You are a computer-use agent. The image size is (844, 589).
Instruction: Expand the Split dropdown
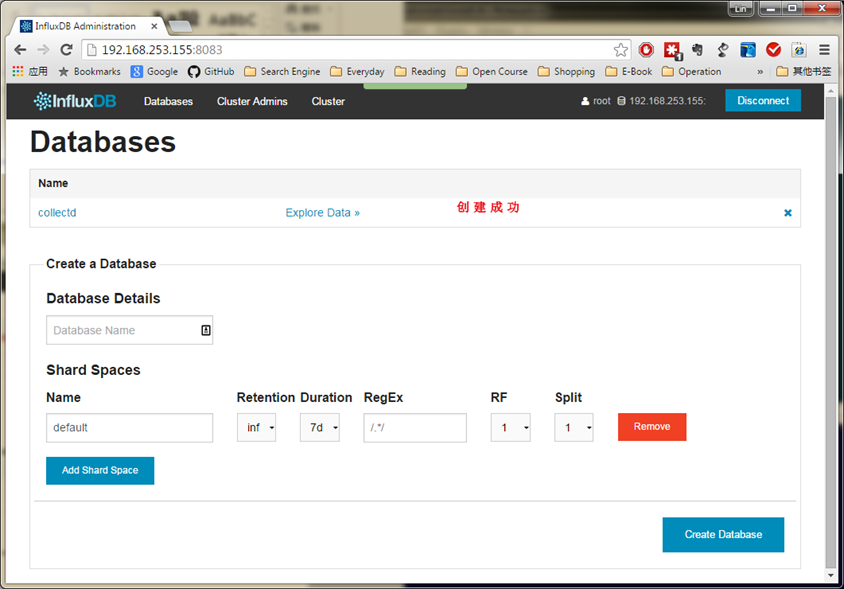[574, 428]
